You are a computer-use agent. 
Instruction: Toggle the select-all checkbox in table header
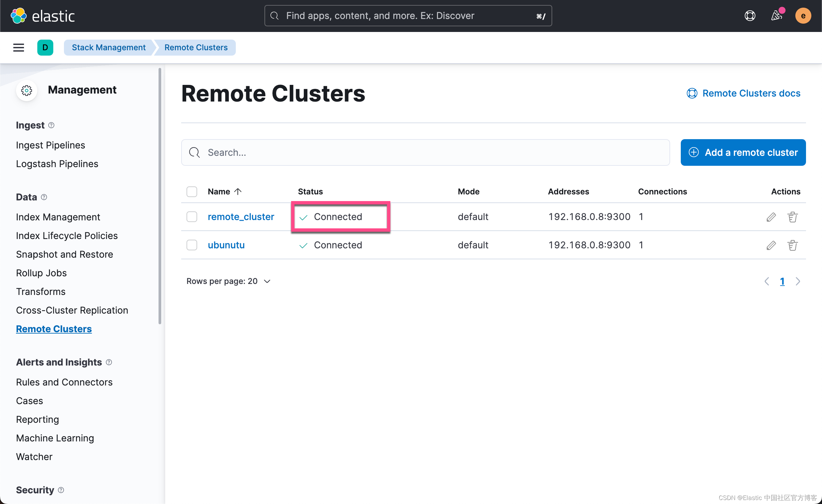click(192, 192)
